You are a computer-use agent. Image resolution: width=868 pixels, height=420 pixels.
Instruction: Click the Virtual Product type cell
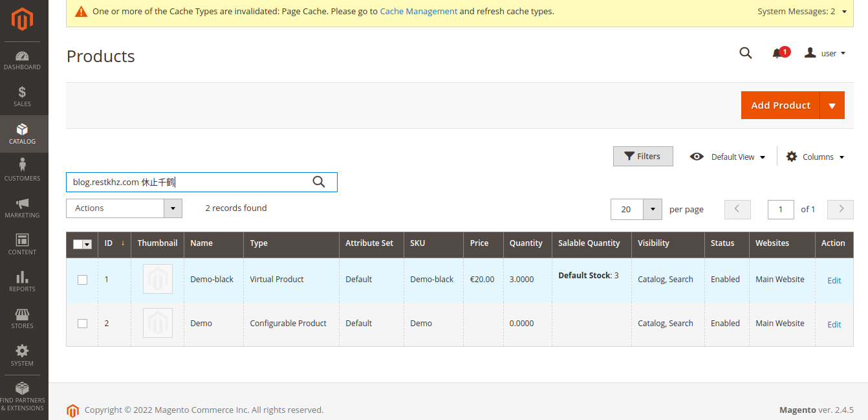291,280
